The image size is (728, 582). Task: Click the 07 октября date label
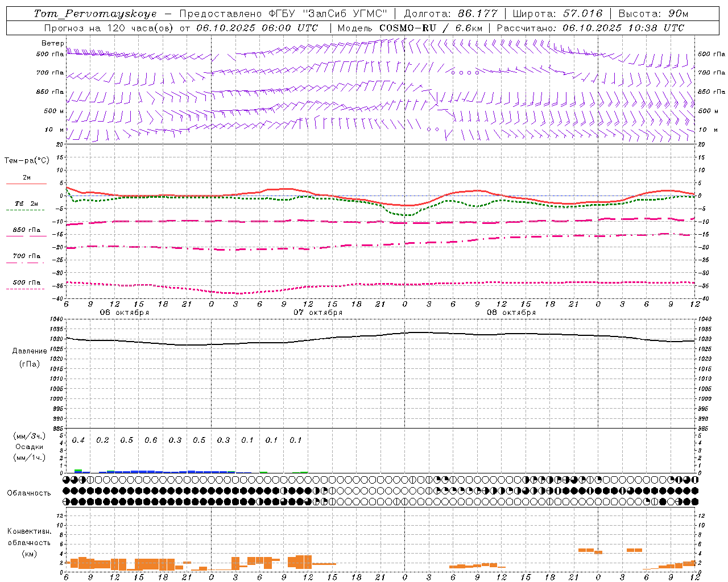coord(318,313)
